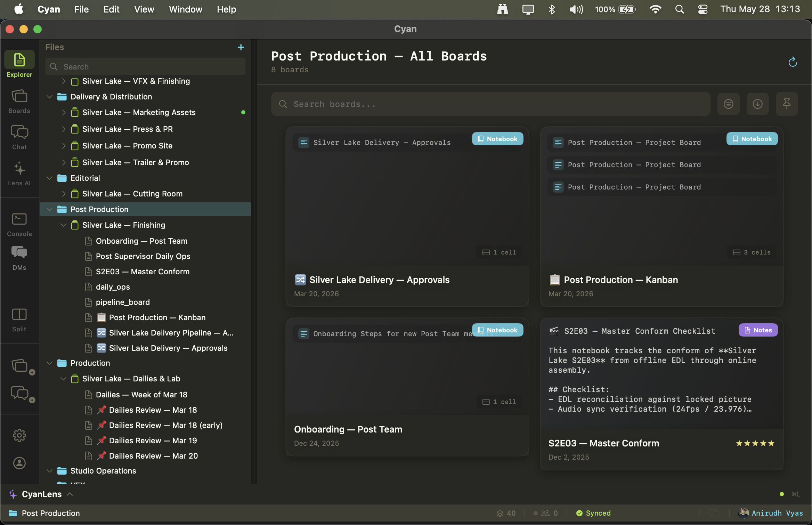Open Dailies Review — Mar 18 (early)
Screen dimensions: 812x525
[x=160, y=425]
